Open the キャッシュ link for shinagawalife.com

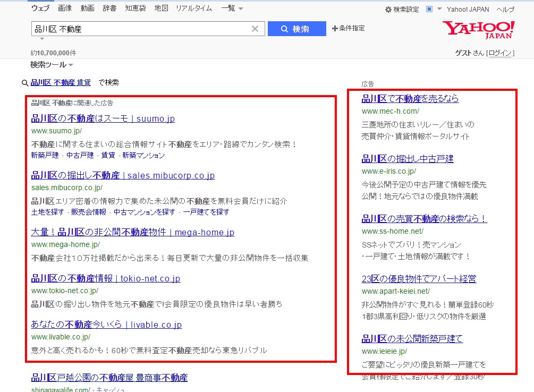(111, 389)
